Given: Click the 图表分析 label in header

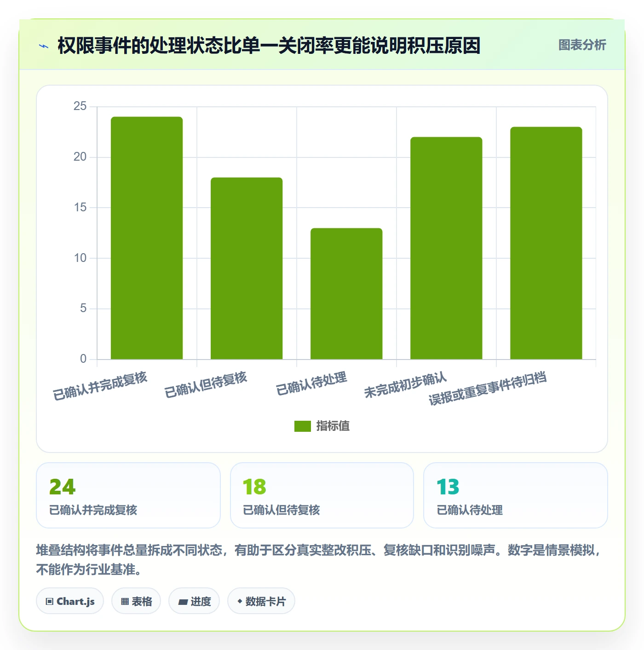Looking at the screenshot, I should 582,45.
